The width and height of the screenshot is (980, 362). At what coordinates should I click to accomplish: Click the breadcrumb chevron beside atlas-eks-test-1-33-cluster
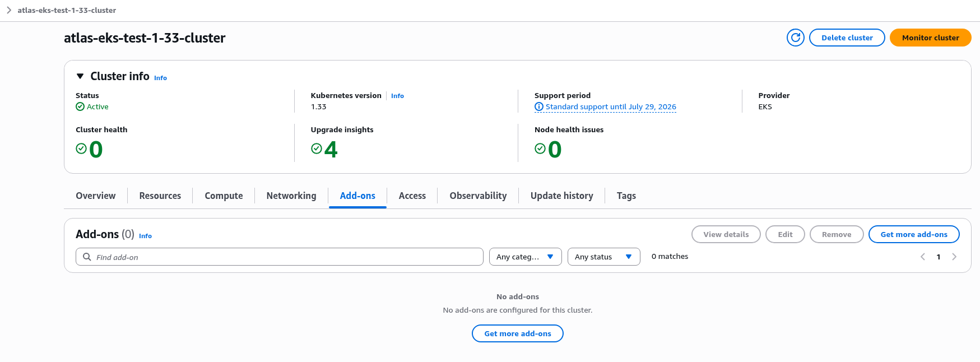tap(9, 10)
